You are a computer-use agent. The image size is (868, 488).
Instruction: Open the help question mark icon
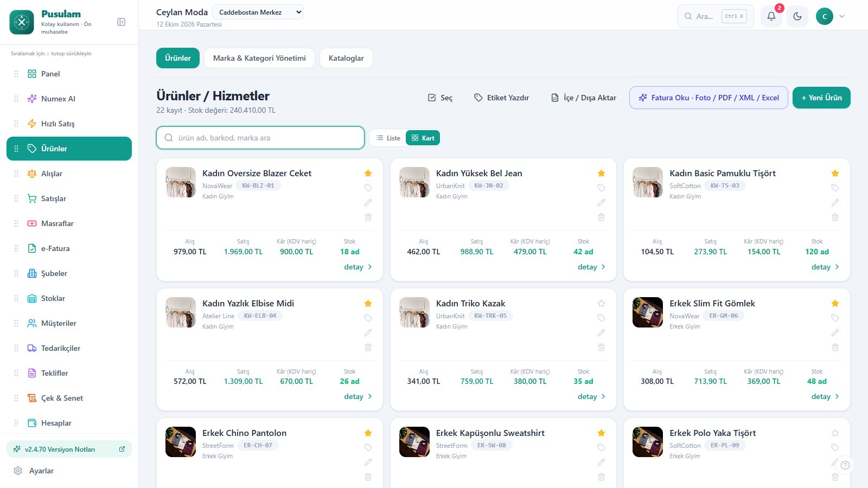tap(845, 465)
